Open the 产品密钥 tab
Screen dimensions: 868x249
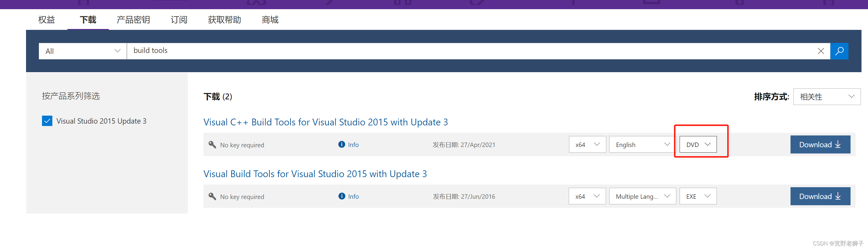click(133, 20)
